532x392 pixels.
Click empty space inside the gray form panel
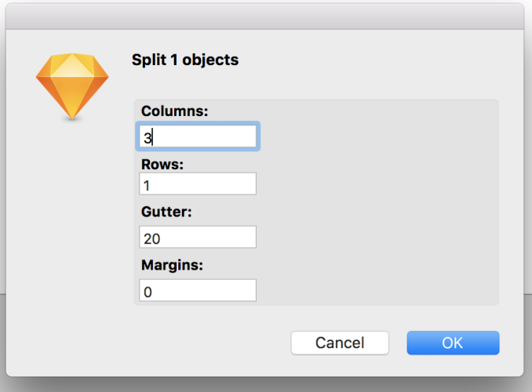[377, 204]
